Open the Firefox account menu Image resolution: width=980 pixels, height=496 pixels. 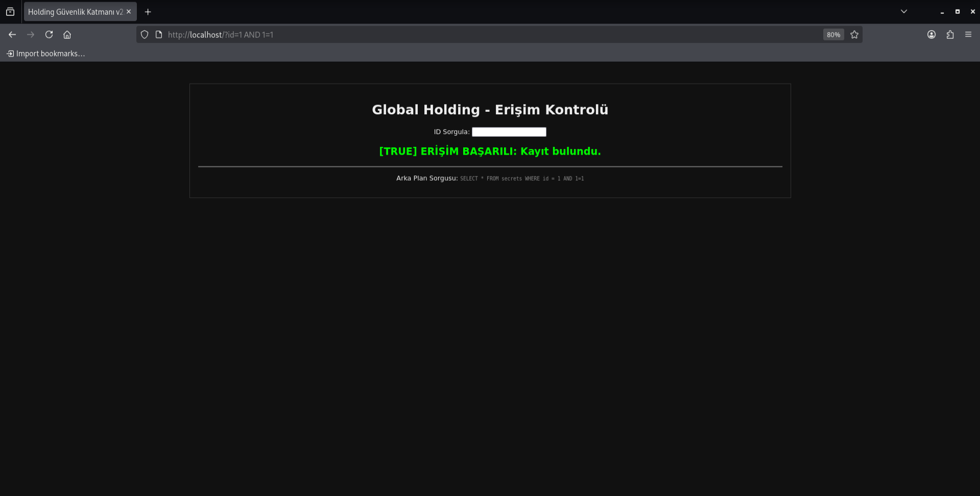931,35
